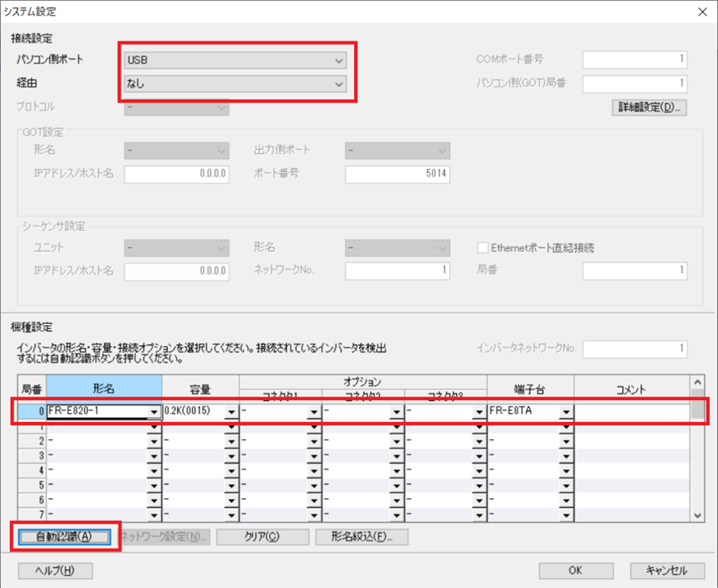Click the COMポート番号 field
The image size is (718, 588).
[x=635, y=59]
